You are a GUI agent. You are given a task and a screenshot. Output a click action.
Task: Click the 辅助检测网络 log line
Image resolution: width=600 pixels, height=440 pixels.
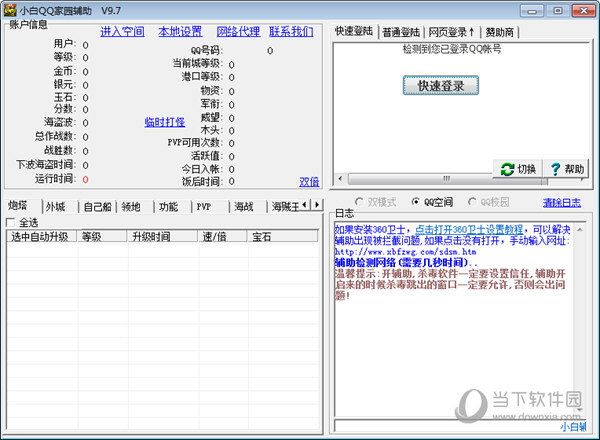point(406,262)
